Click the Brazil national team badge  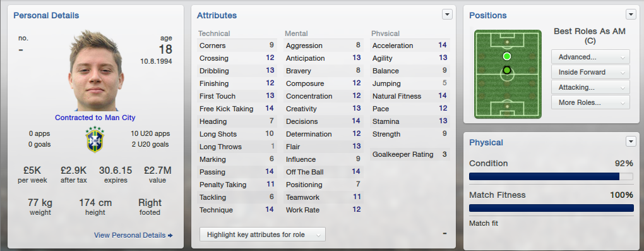[x=95, y=140]
